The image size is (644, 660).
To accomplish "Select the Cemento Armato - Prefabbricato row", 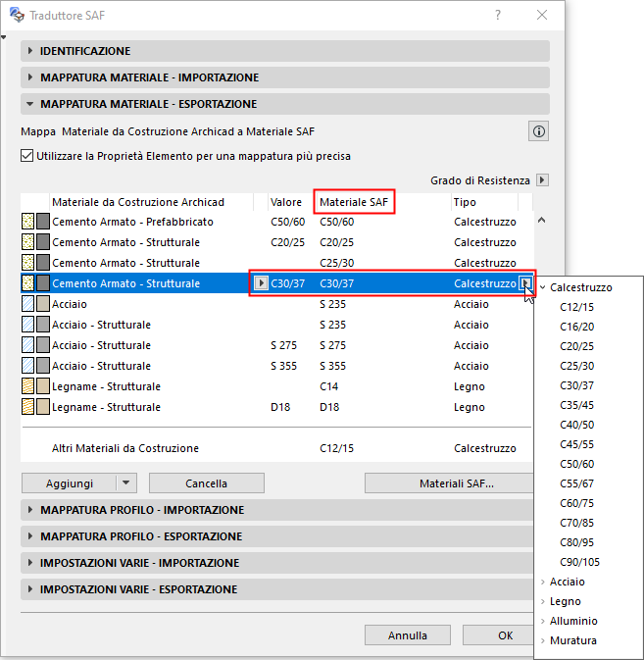I will [276, 222].
